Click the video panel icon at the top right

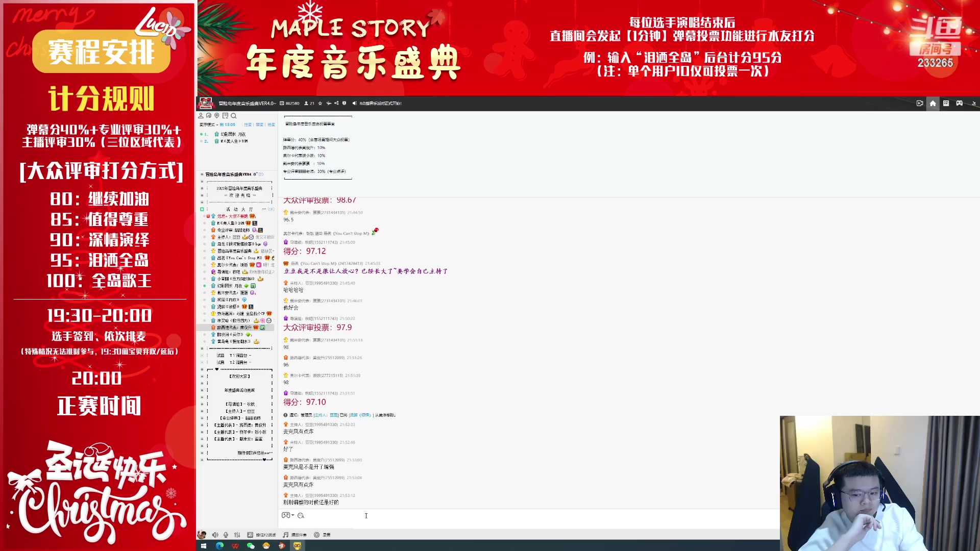[920, 103]
